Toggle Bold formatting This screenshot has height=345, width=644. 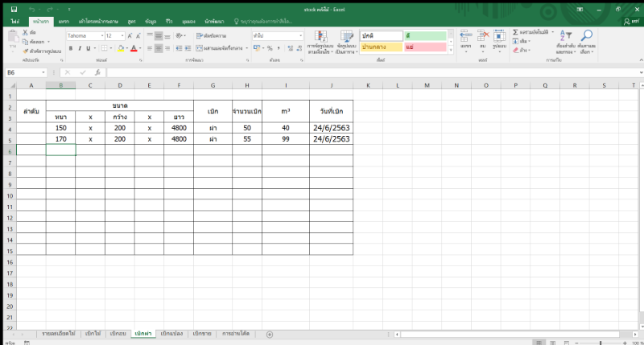pyautogui.click(x=70, y=48)
